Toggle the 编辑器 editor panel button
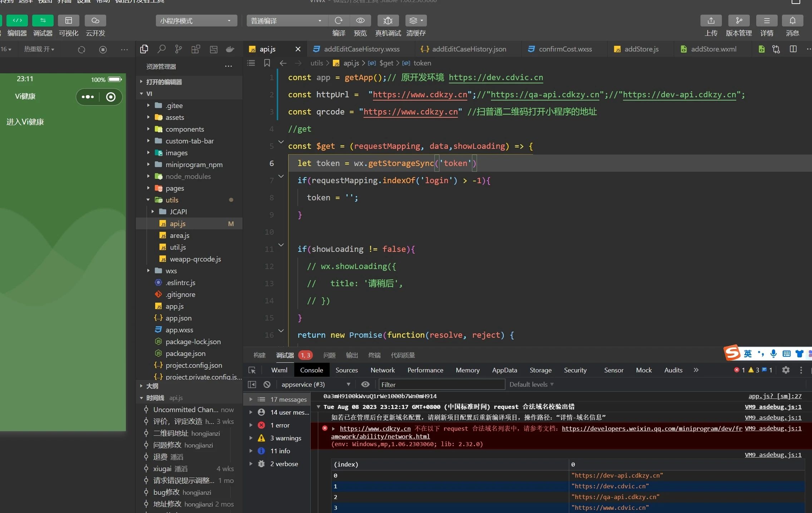 click(17, 21)
